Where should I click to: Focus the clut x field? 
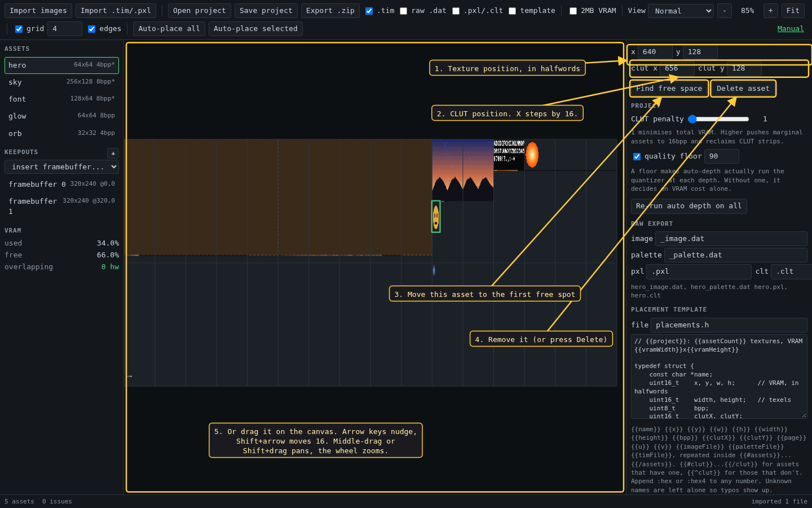(x=677, y=69)
